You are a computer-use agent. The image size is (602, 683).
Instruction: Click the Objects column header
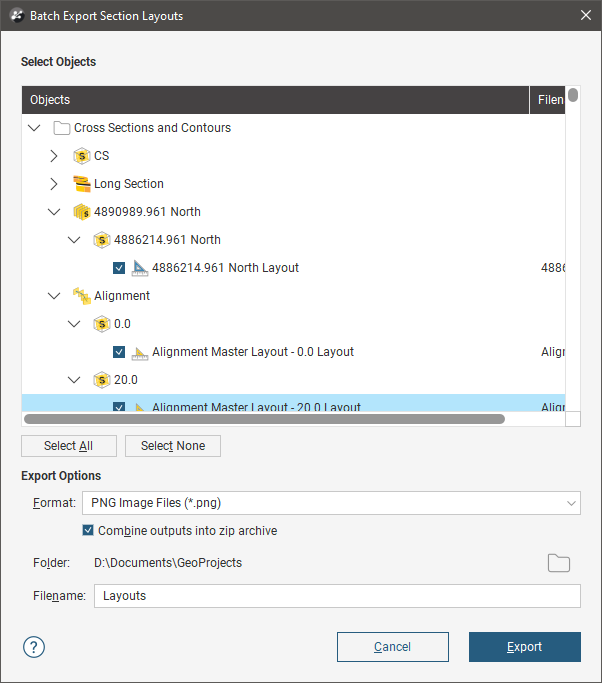tap(275, 100)
